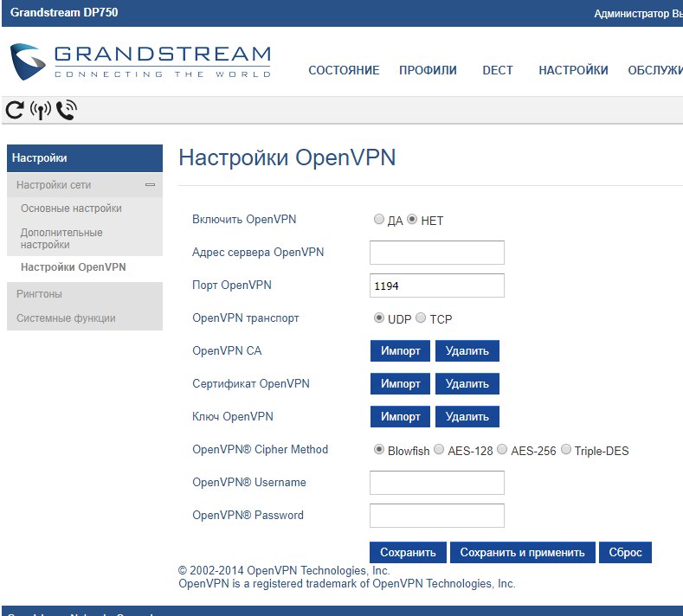The image size is (683, 616).
Task: Open Системные функции sidebar section
Action: [x=66, y=318]
